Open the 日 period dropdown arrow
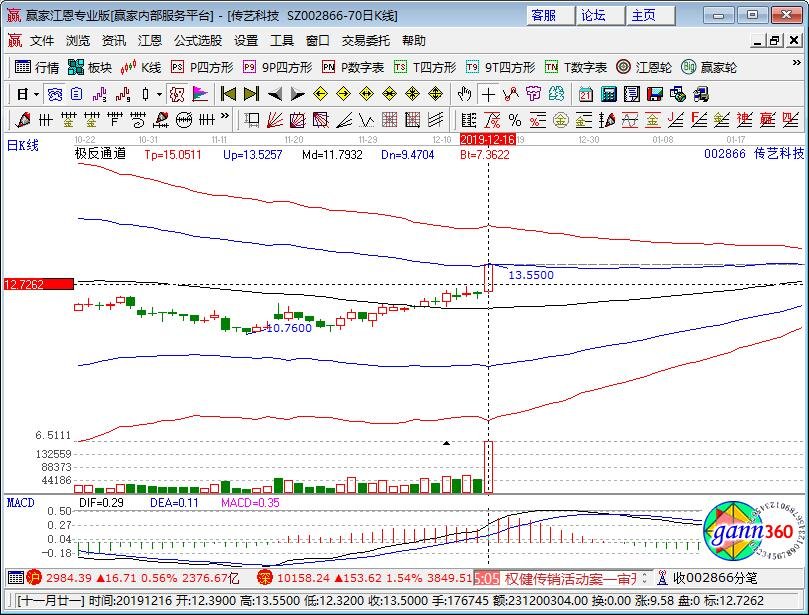Image resolution: width=809 pixels, height=615 pixels. [x=36, y=94]
